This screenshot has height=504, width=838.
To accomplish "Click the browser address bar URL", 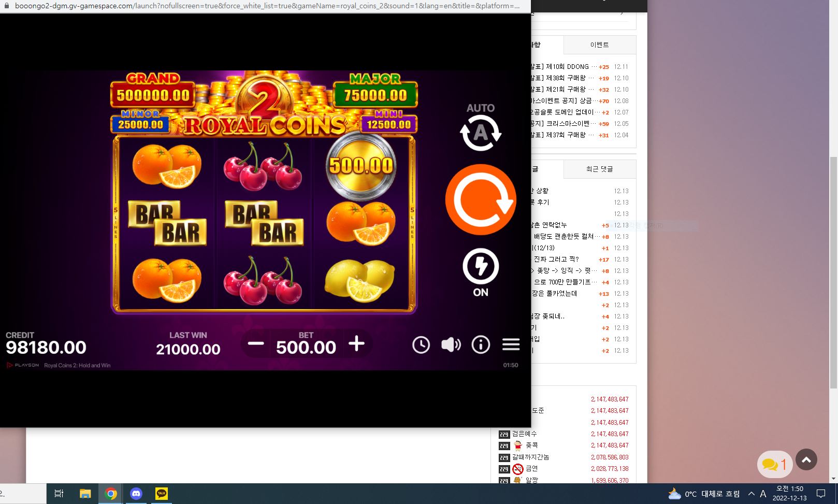I will click(x=267, y=6).
